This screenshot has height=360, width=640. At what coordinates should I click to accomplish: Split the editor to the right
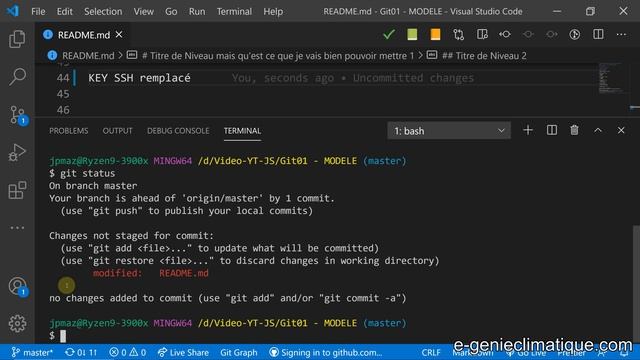[598, 34]
